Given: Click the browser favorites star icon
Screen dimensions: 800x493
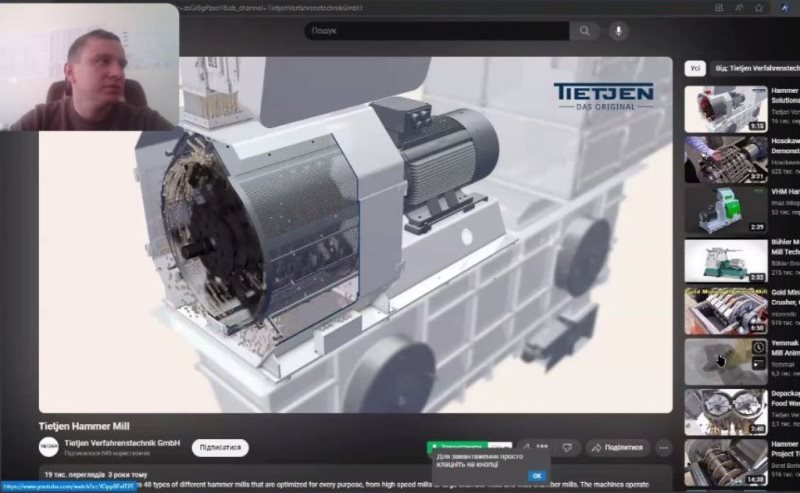Looking at the screenshot, I should click(759, 8).
